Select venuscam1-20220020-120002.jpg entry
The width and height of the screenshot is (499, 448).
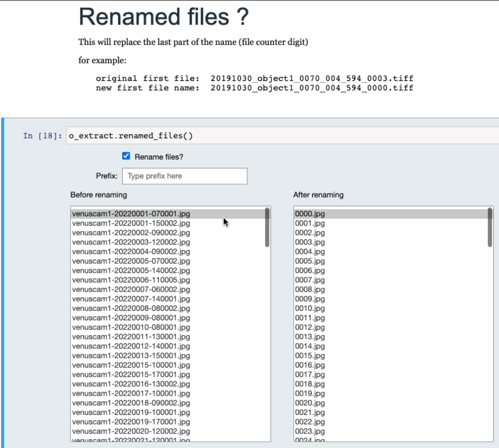(x=131, y=431)
